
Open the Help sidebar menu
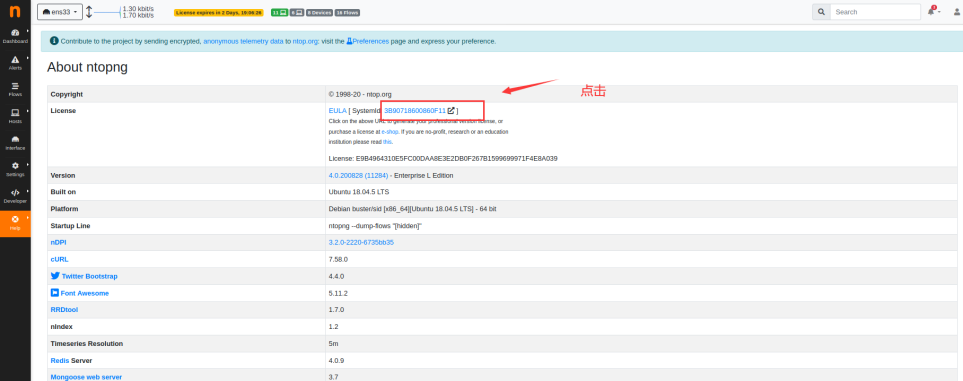(15, 223)
